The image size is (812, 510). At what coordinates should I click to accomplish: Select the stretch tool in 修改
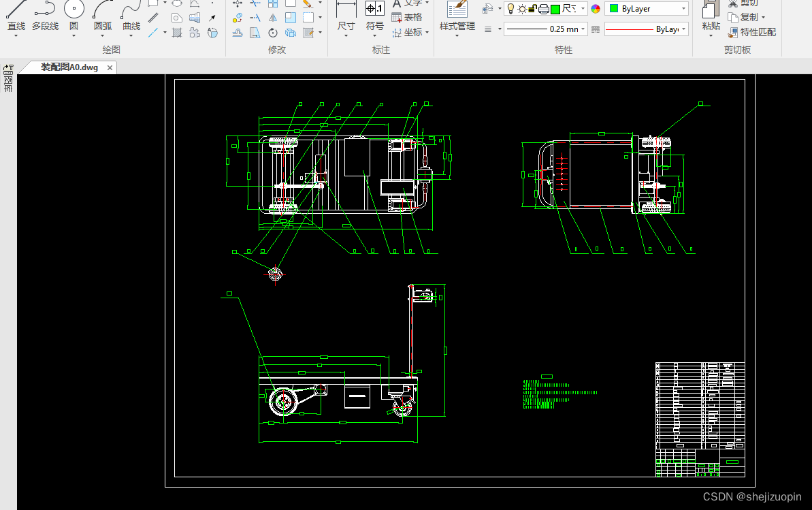point(255,33)
